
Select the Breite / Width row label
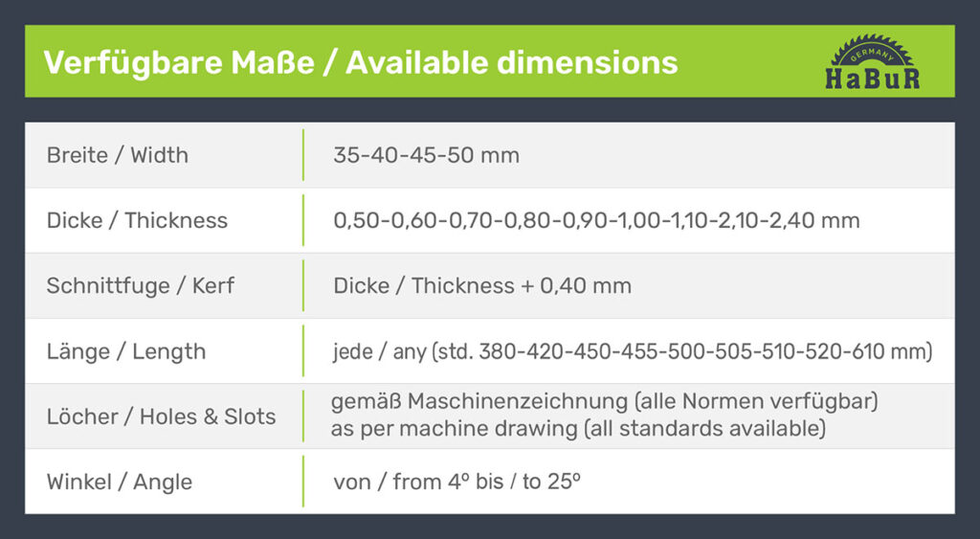click(117, 155)
